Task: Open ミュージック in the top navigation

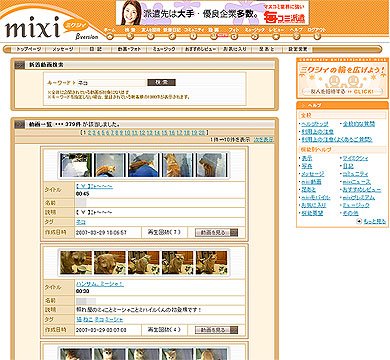Action: [255, 33]
